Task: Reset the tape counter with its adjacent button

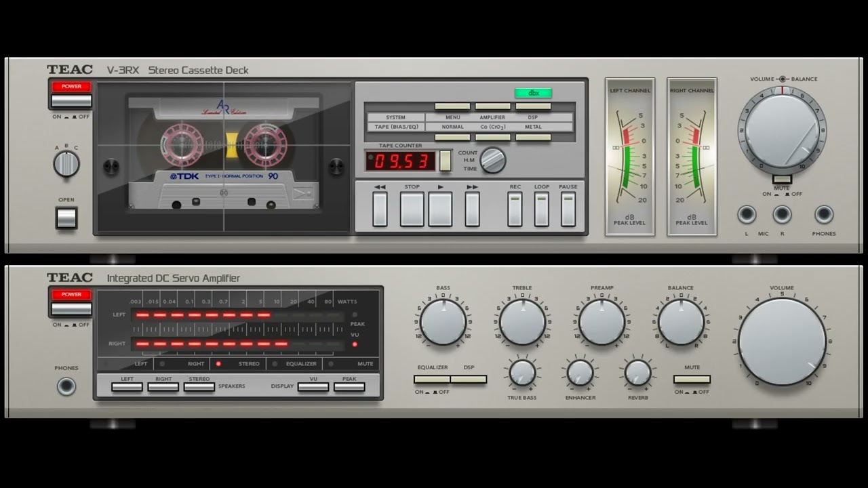Action: point(445,161)
